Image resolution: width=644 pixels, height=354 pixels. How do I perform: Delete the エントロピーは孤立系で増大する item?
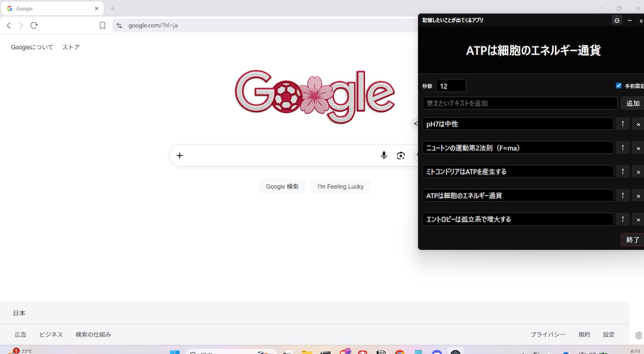638,219
